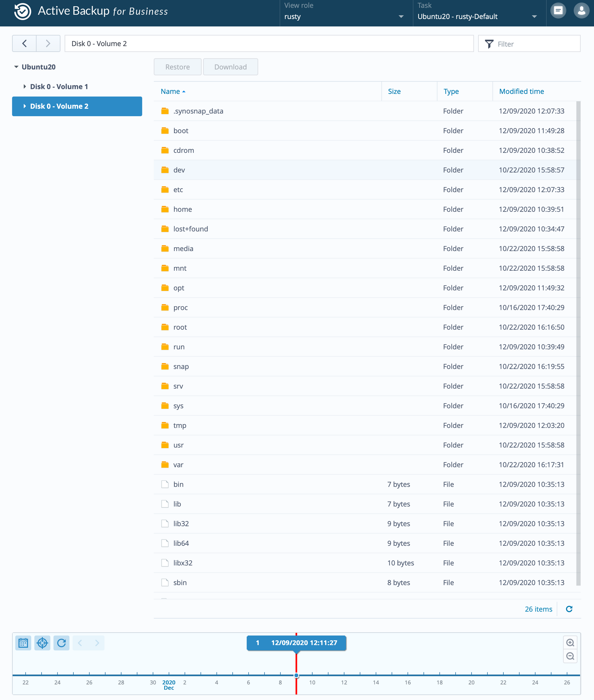Click the Download button

[230, 67]
